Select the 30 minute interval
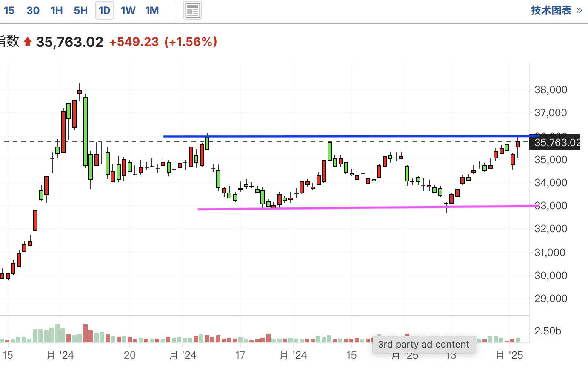This screenshot has width=588, height=368. click(33, 10)
